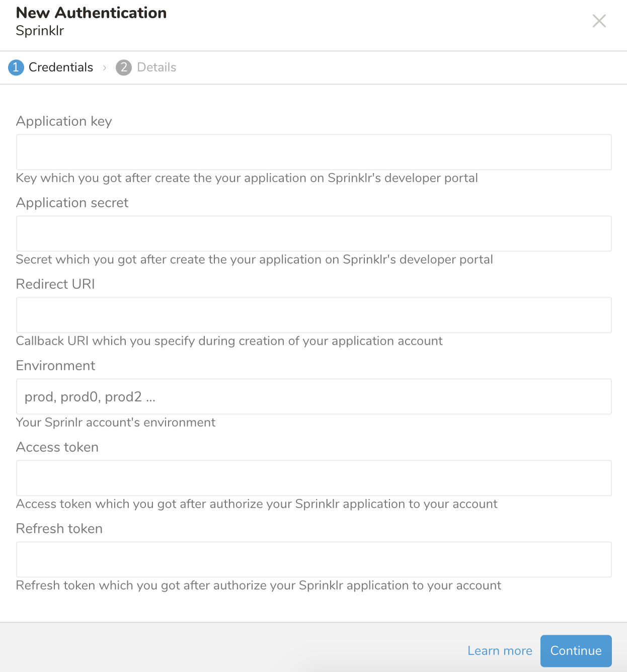Go to the Details step
Viewport: 627px width, 672px height.
point(156,67)
